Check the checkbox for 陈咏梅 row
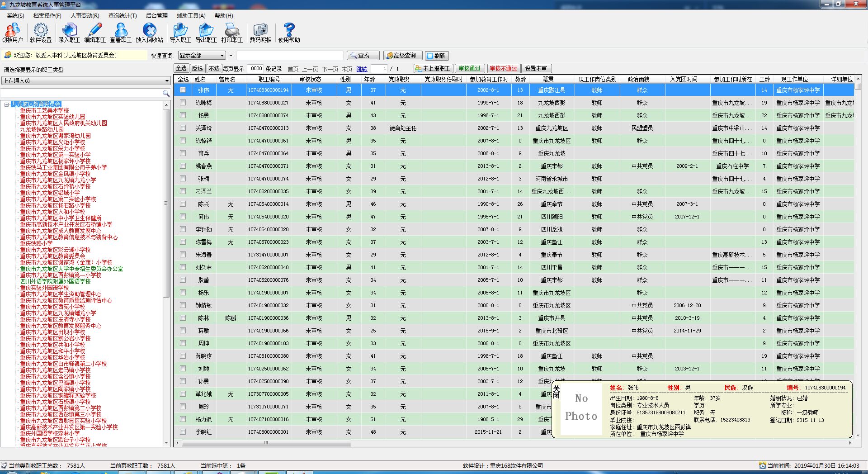The width and height of the screenshot is (868, 474). (183, 103)
